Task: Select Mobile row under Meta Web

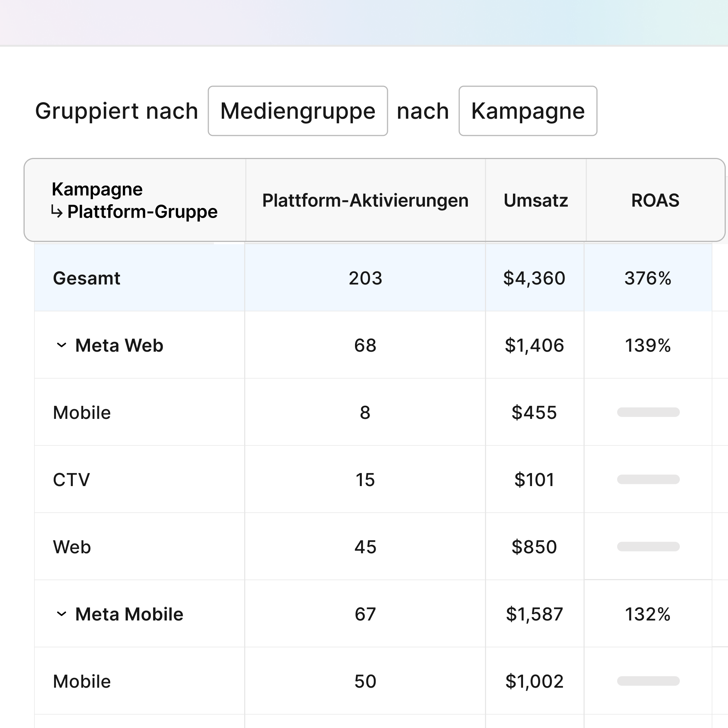Action: click(x=82, y=413)
